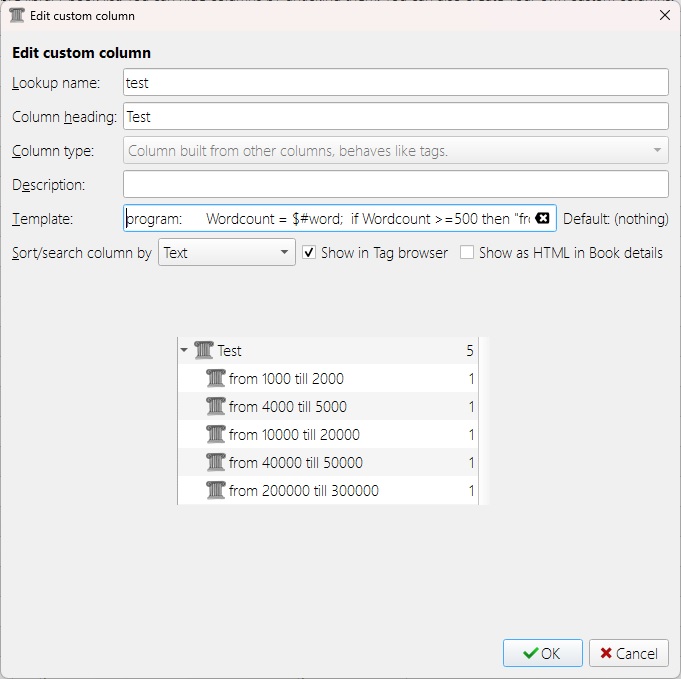Click into the Lookup name field
The height and width of the screenshot is (679, 681).
[x=395, y=83]
